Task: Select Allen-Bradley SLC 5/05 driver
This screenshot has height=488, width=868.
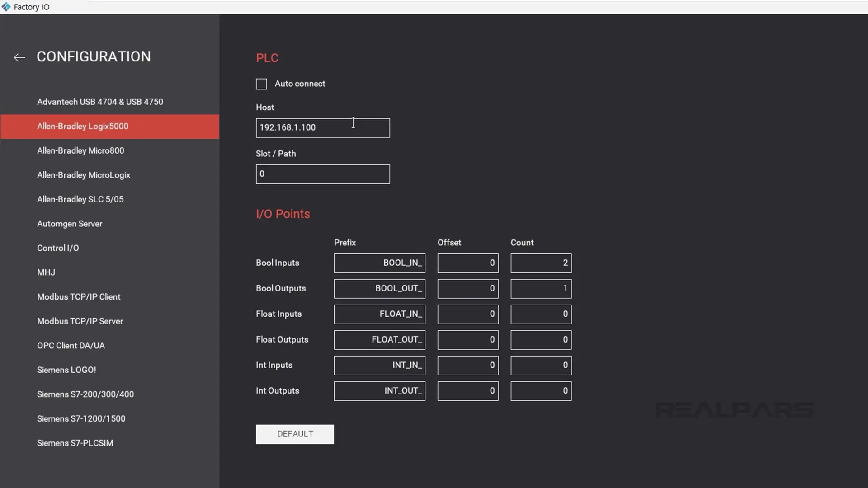Action: (110, 200)
